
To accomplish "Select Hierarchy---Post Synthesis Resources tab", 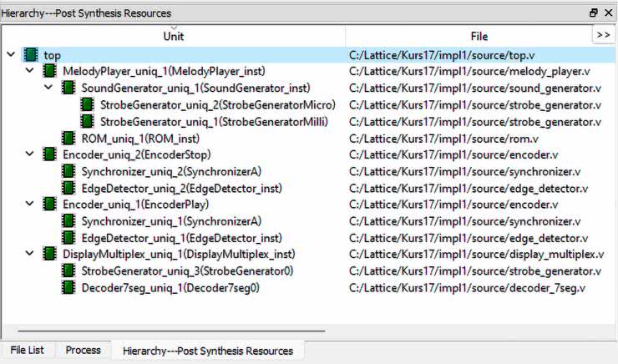I will 207,351.
